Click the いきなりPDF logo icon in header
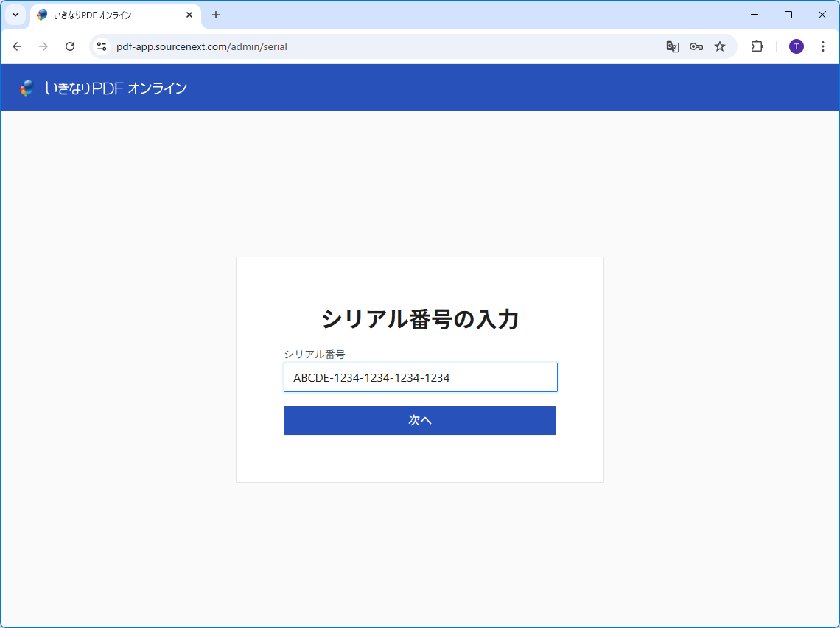 [x=27, y=88]
